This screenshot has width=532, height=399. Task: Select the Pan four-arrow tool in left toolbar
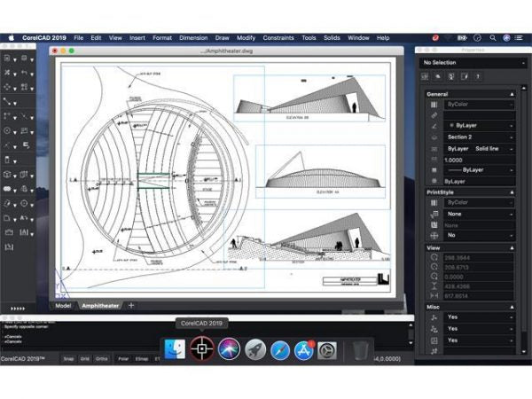[x=7, y=87]
